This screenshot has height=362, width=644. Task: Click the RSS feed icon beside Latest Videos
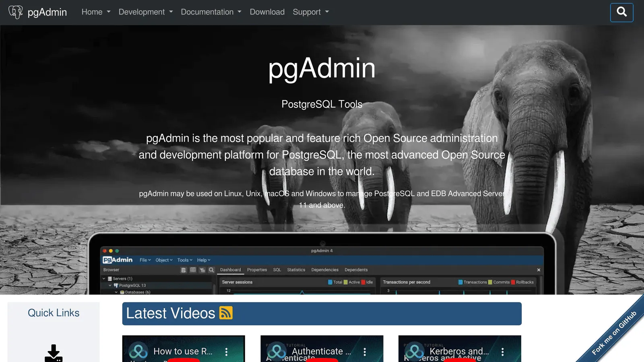(x=226, y=313)
